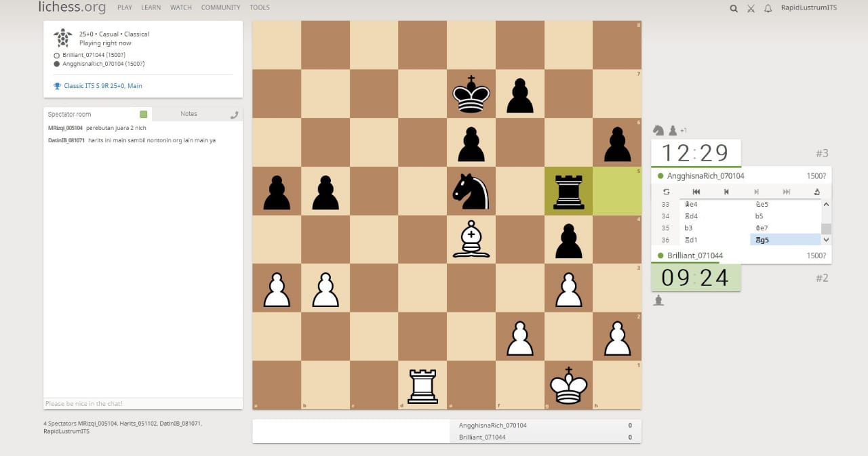Click the blue trophy tournament icon

coord(58,86)
